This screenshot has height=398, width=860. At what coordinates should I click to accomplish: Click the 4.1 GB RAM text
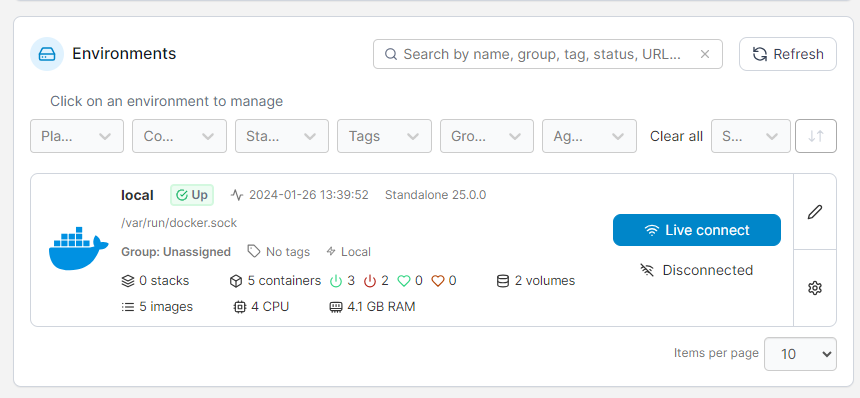(381, 307)
